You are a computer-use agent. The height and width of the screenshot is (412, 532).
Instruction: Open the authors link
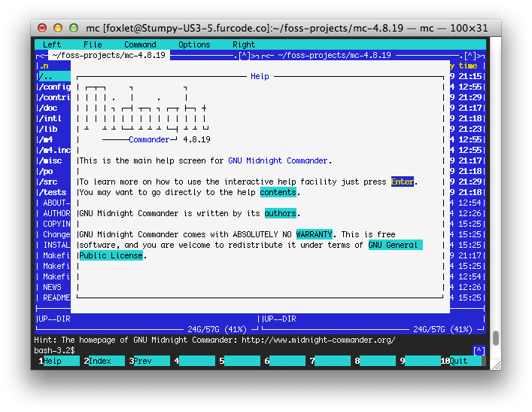point(280,213)
